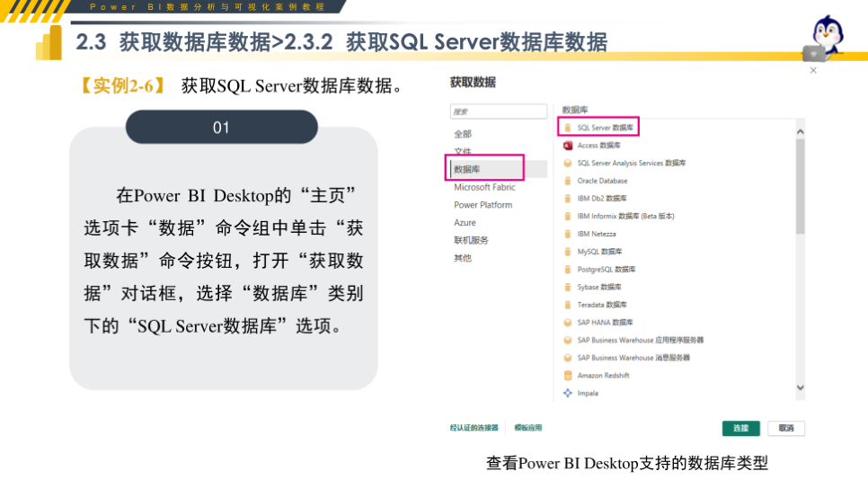Click the 搜索 search field
Image resolution: width=868 pixels, height=489 pixels.
click(499, 111)
